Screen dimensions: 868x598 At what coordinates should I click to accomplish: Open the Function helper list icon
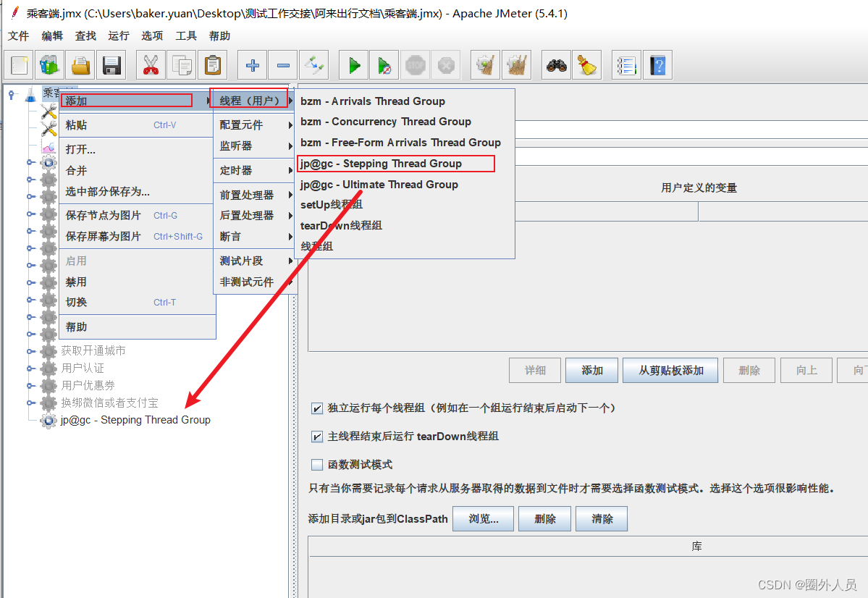[x=627, y=65]
